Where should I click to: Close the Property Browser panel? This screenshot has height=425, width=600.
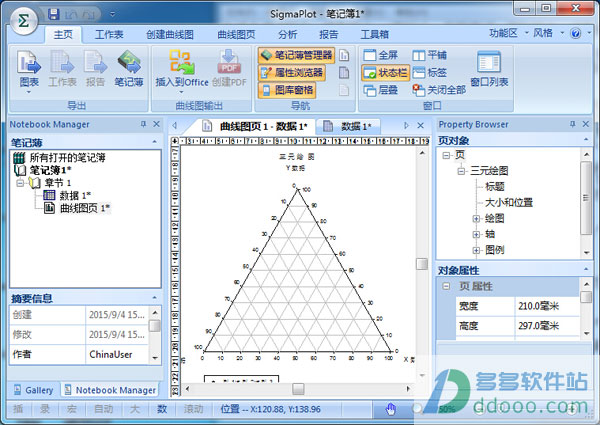coord(585,124)
